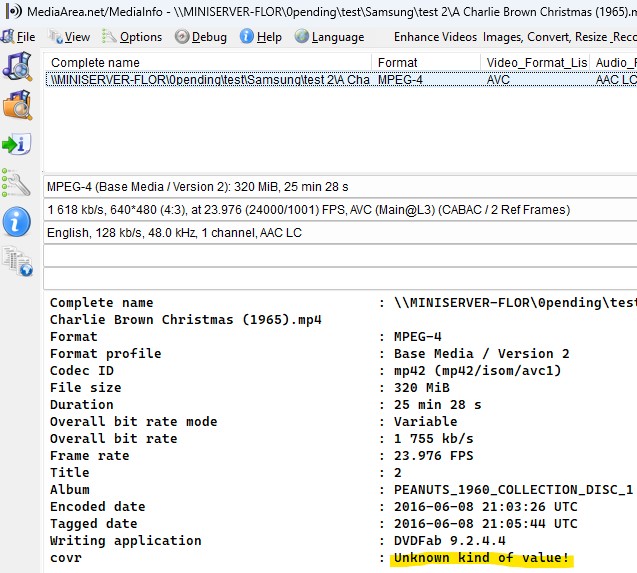Click the export info icon with green arrow
637x573 pixels.
17,144
